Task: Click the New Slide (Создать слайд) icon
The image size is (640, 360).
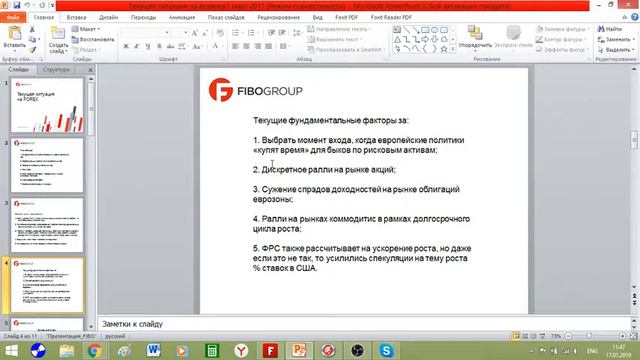Action: point(58,33)
